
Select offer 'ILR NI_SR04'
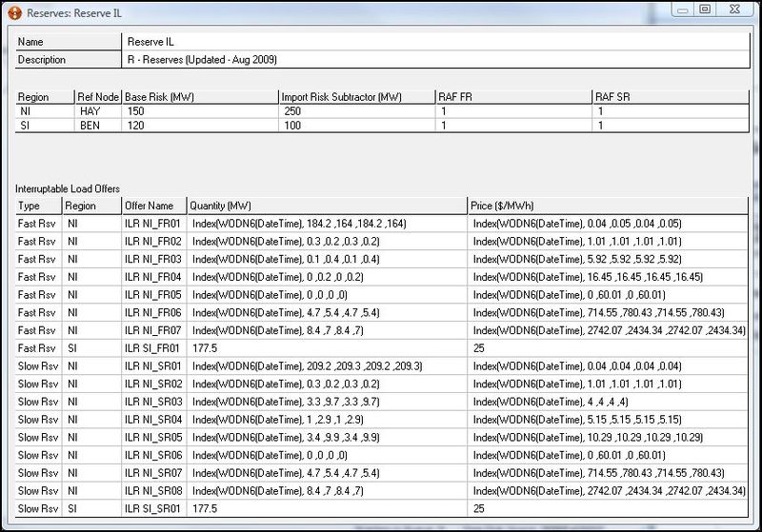[x=154, y=420]
